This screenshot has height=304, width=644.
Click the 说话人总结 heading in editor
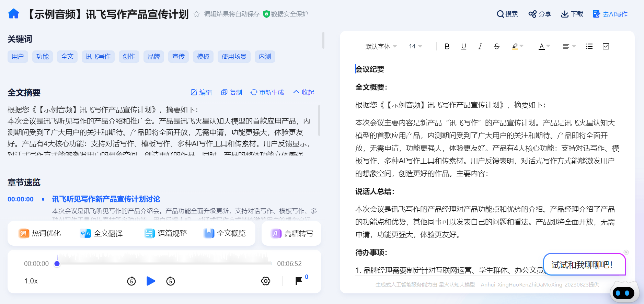click(x=375, y=191)
